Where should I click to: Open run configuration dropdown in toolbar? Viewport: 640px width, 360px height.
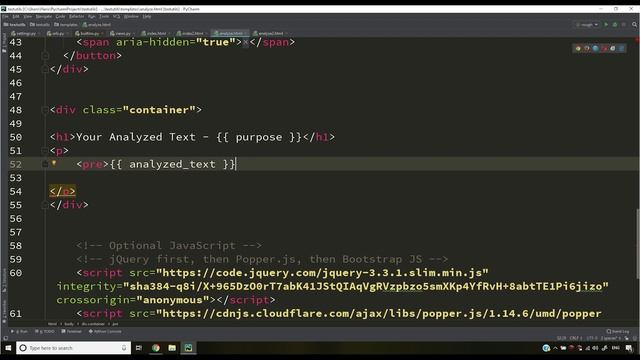(x=587, y=24)
